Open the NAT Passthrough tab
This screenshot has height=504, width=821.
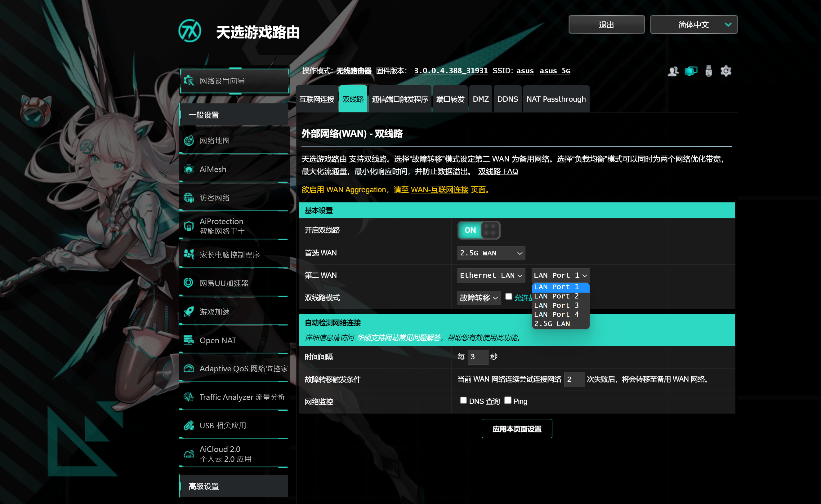coord(556,99)
